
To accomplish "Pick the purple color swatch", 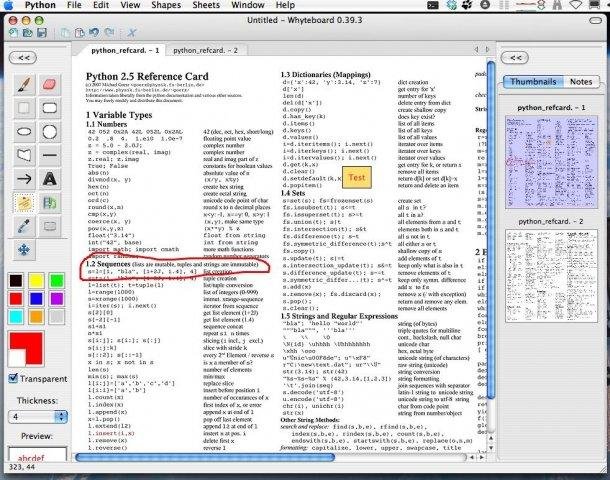I will pos(57,298).
